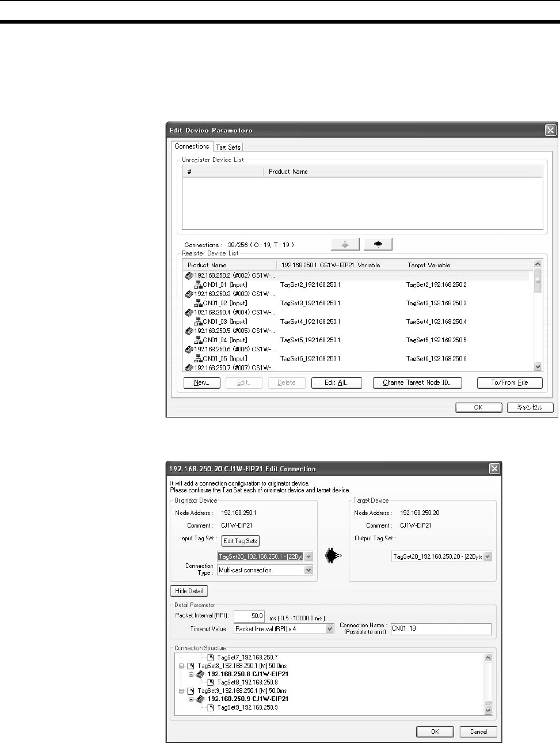Open the Input Tag Set dropdown
The height and width of the screenshot is (743, 560).
(x=308, y=556)
